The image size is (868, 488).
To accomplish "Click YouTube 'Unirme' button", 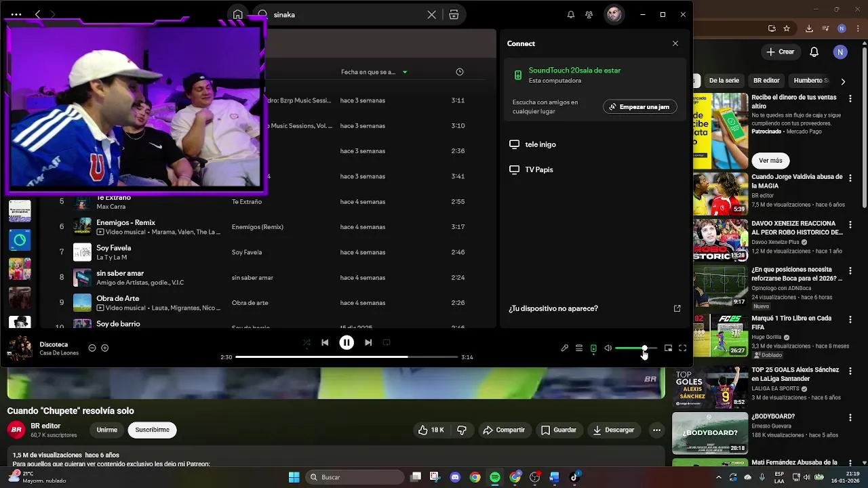I will [x=106, y=430].
